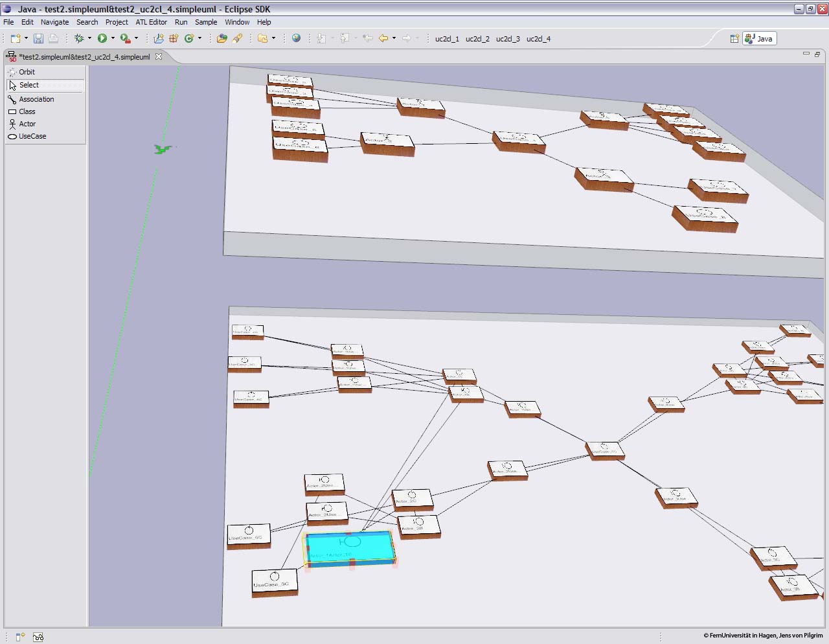Open the New wizard dropdown arrow
Image resolution: width=829 pixels, height=644 pixels.
tap(27, 39)
